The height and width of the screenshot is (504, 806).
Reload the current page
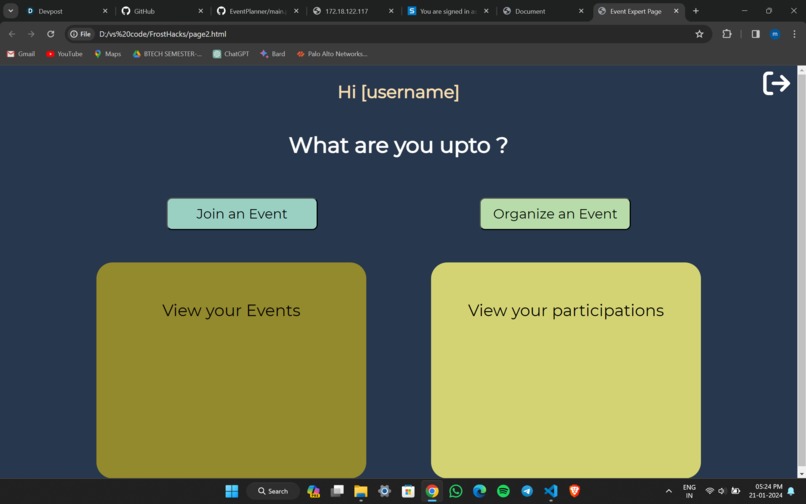[50, 34]
